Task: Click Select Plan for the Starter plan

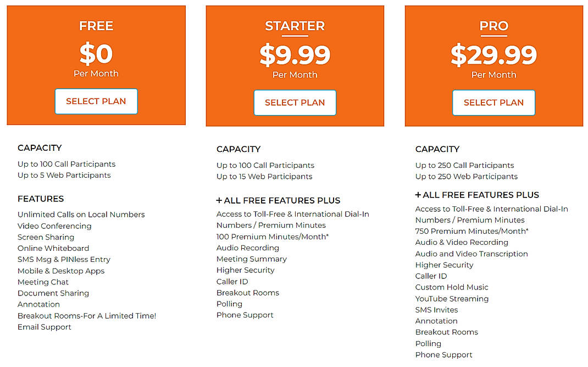Action: [295, 103]
